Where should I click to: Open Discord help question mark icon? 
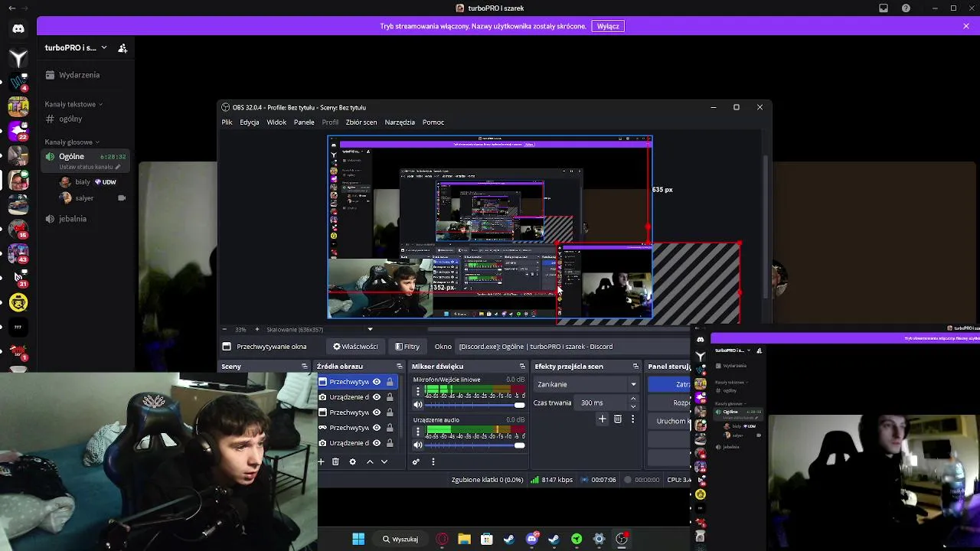906,8
